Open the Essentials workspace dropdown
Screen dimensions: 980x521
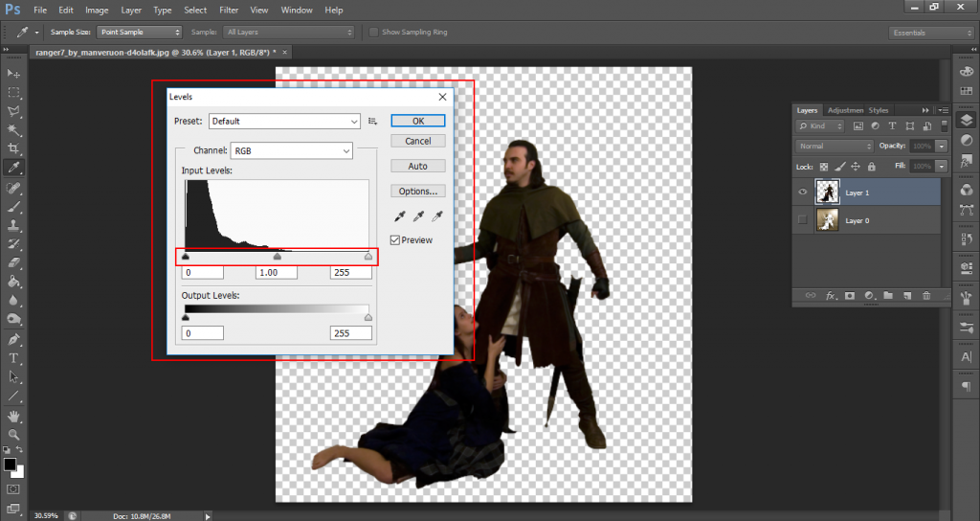(931, 33)
